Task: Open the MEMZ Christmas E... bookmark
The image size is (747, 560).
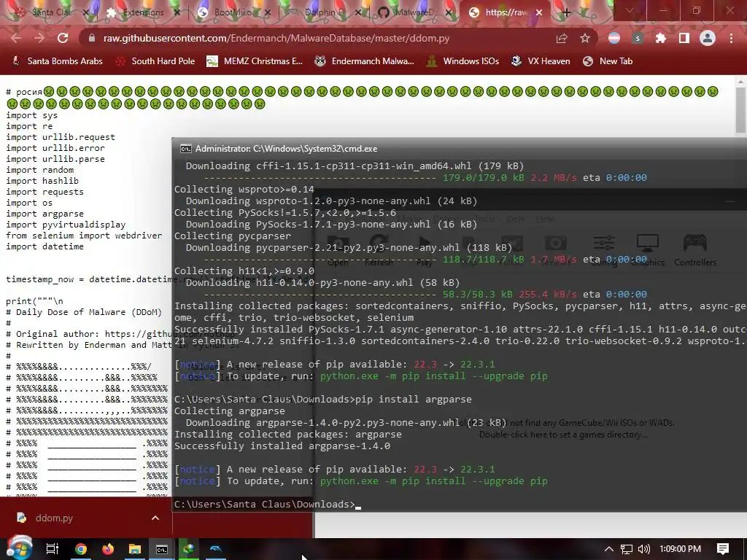Action: (x=255, y=61)
